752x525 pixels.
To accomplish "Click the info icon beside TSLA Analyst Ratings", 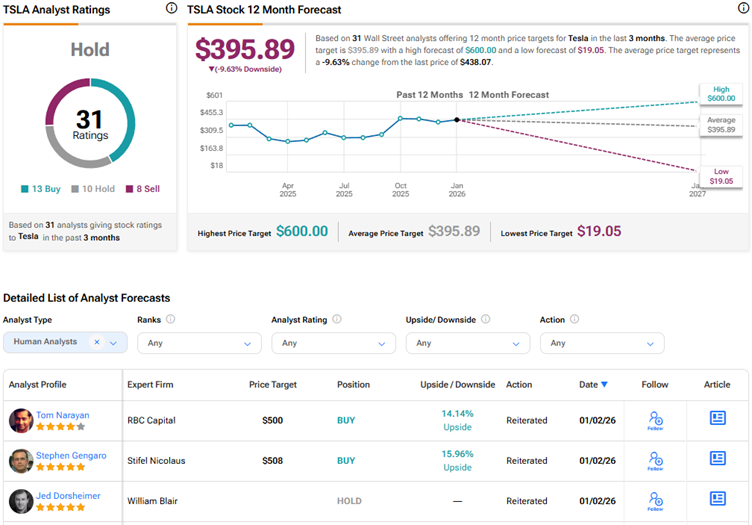I will tap(171, 9).
